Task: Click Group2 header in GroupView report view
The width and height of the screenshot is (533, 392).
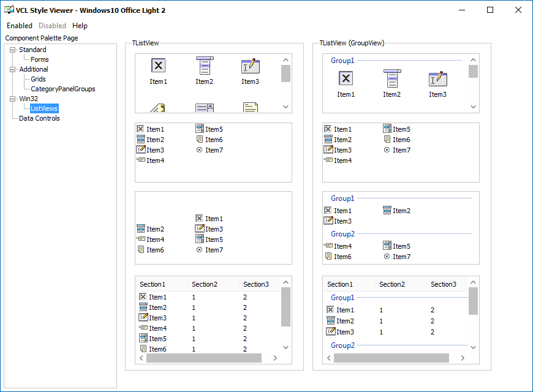Action: [x=342, y=345]
